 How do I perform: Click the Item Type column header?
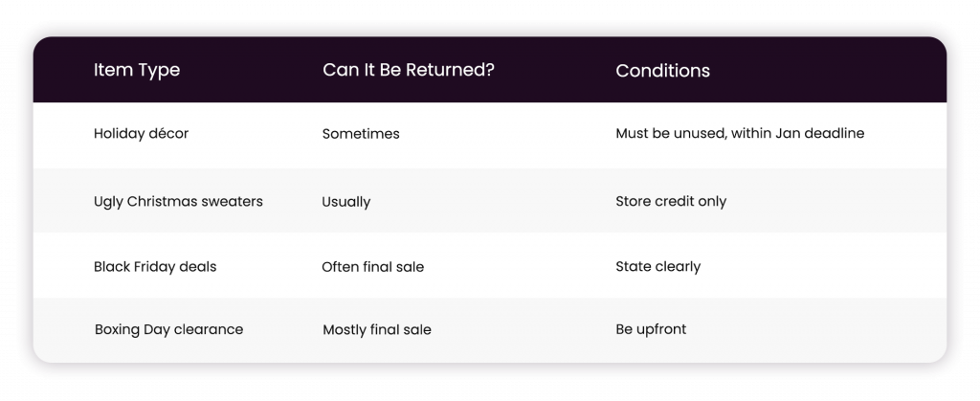click(136, 70)
